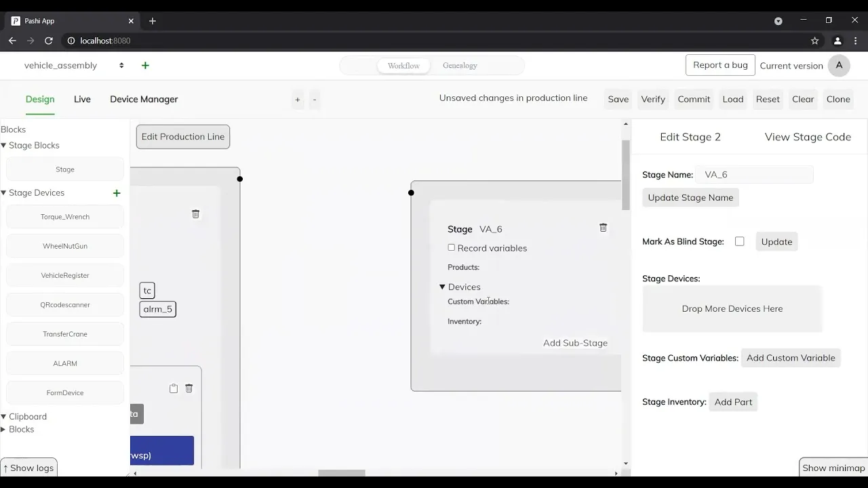The height and width of the screenshot is (488, 868).
Task: Reload the localhost page
Action: [x=49, y=41]
